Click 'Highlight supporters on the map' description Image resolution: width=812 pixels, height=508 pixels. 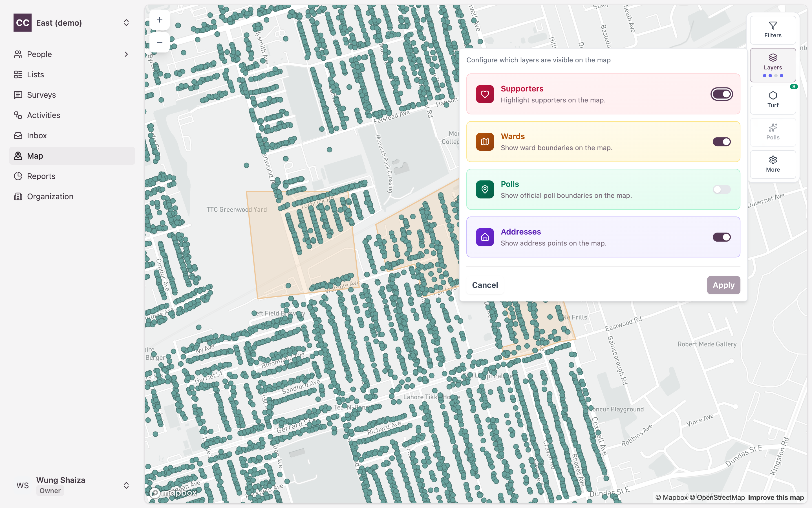pyautogui.click(x=553, y=100)
